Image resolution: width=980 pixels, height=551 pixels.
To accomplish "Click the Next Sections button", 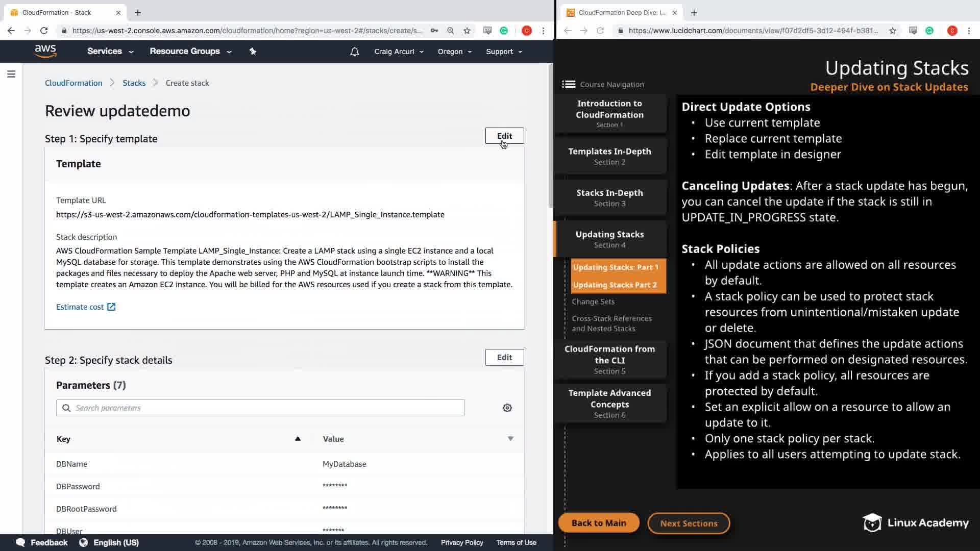I will [689, 523].
